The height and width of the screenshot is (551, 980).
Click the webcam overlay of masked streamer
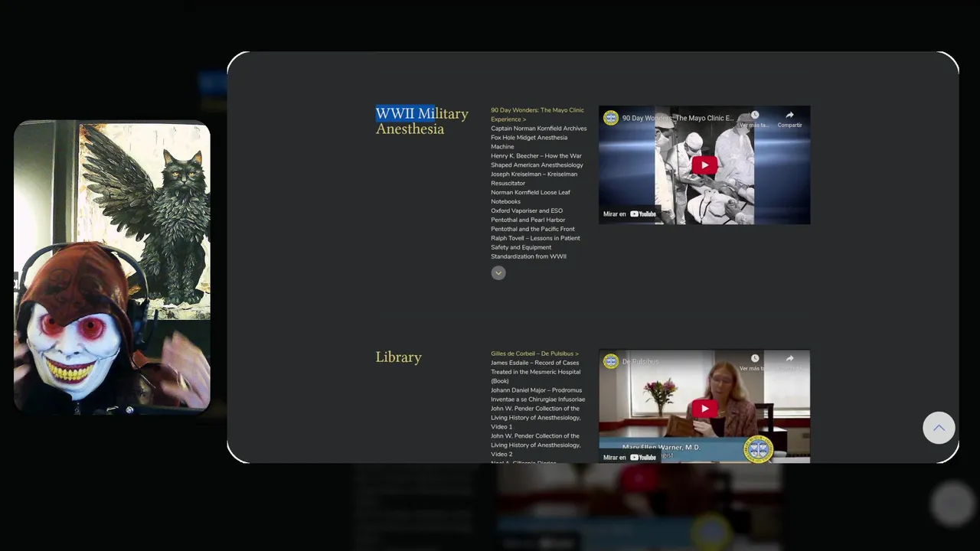pyautogui.click(x=112, y=268)
